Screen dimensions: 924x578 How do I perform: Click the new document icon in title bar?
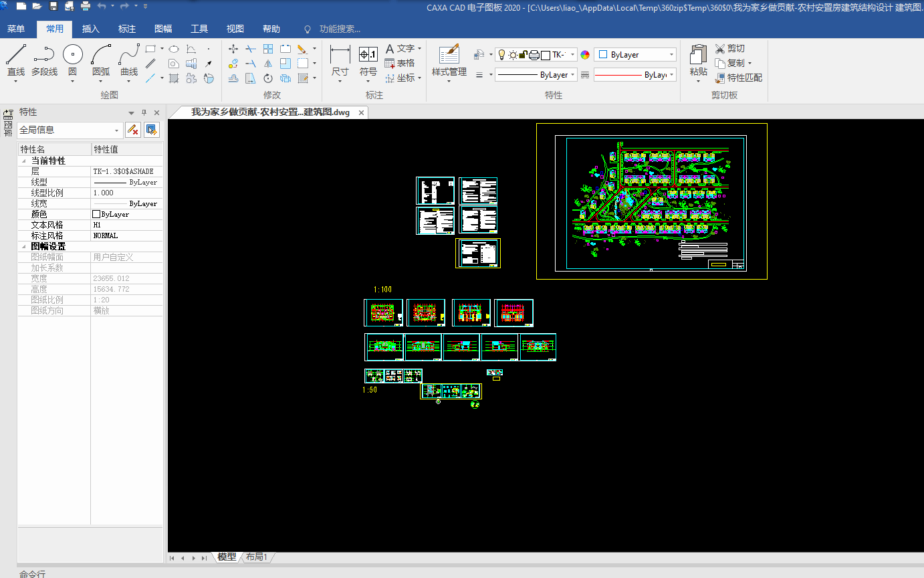point(21,6)
